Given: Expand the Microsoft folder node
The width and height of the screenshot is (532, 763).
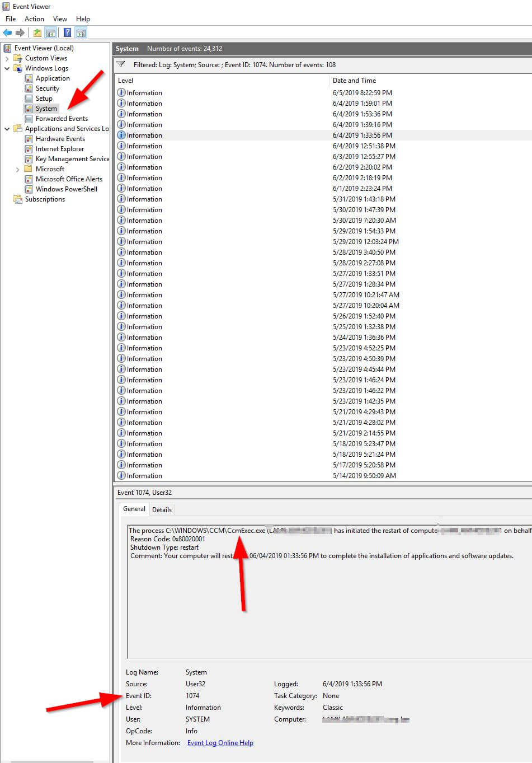Looking at the screenshot, I should (x=18, y=169).
